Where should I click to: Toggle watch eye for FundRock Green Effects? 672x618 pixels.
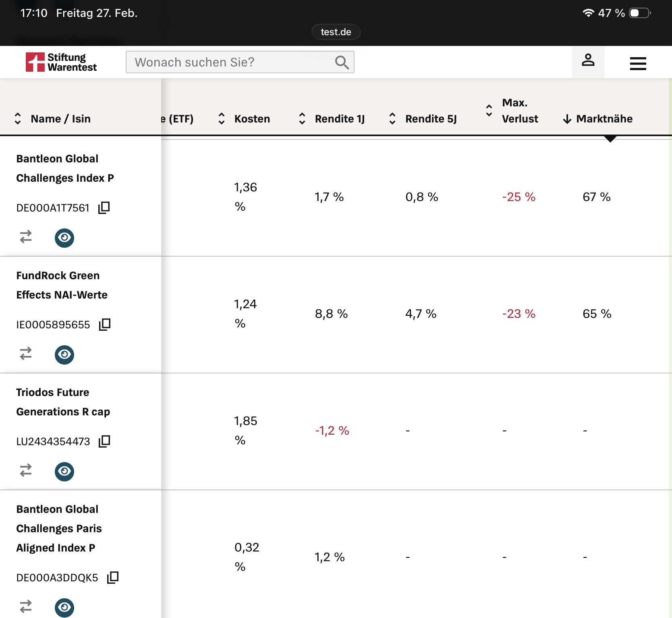pos(64,355)
